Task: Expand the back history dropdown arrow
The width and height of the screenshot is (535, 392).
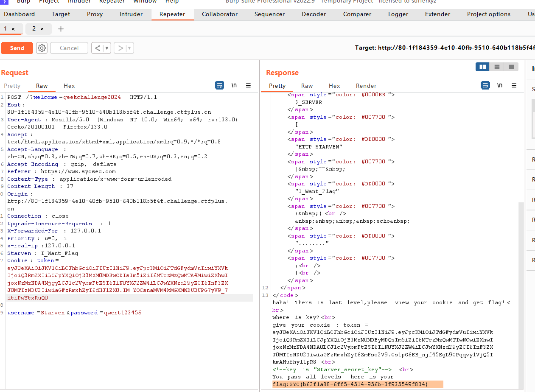Action: [x=107, y=48]
